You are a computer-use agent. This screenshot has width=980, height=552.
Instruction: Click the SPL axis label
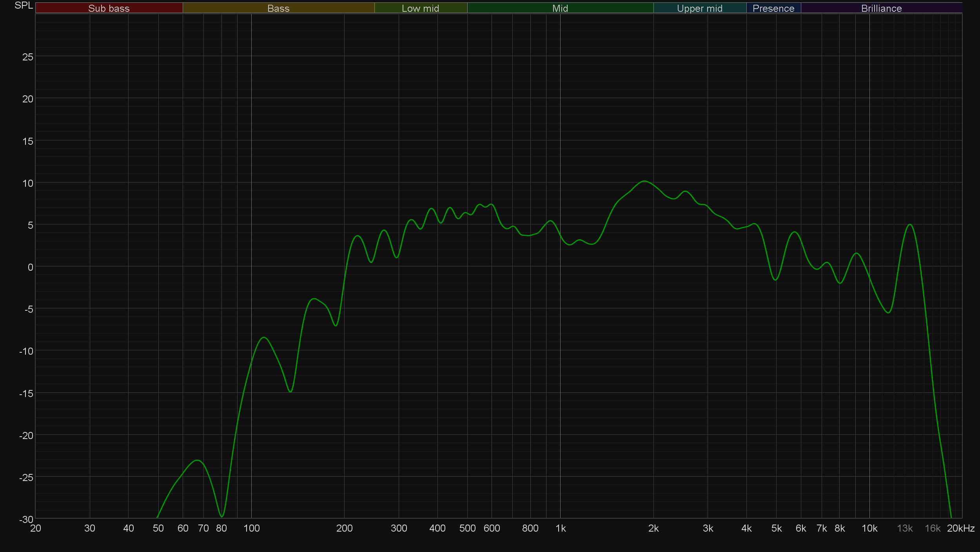[x=24, y=5]
